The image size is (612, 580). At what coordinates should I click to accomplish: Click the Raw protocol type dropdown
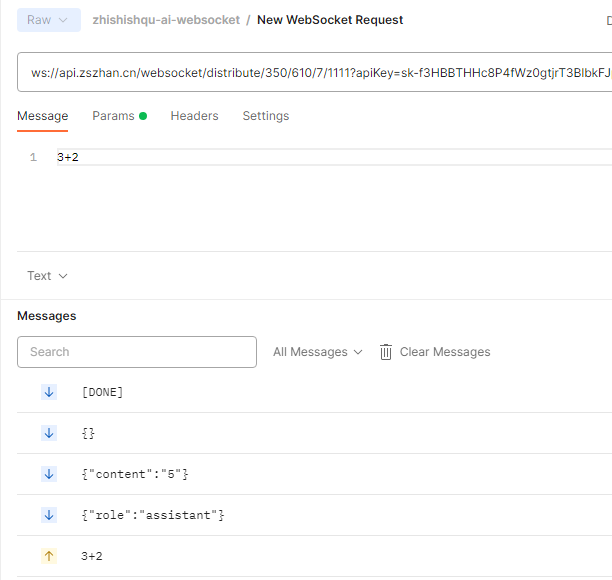pyautogui.click(x=48, y=20)
